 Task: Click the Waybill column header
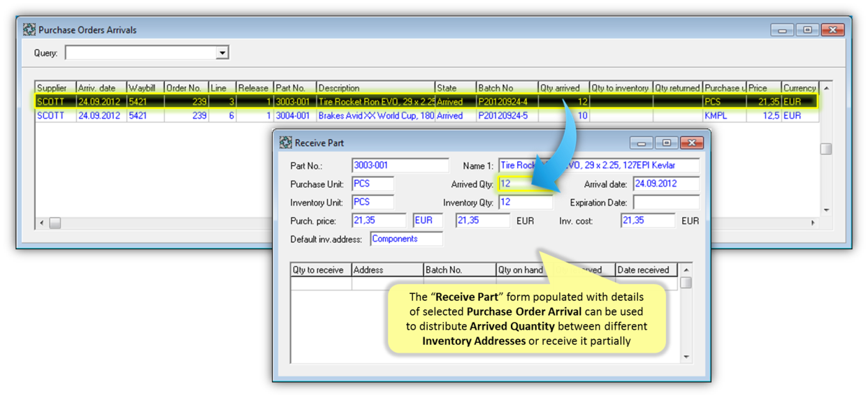145,88
